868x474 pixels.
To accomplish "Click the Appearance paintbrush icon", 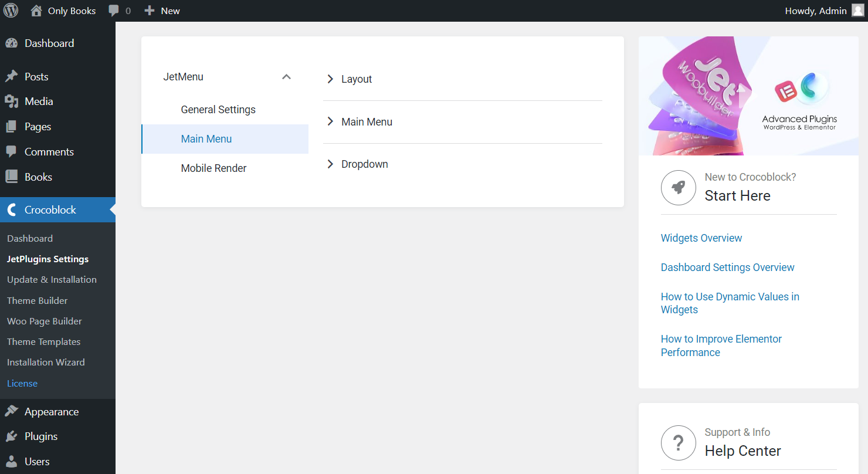I will (11, 412).
